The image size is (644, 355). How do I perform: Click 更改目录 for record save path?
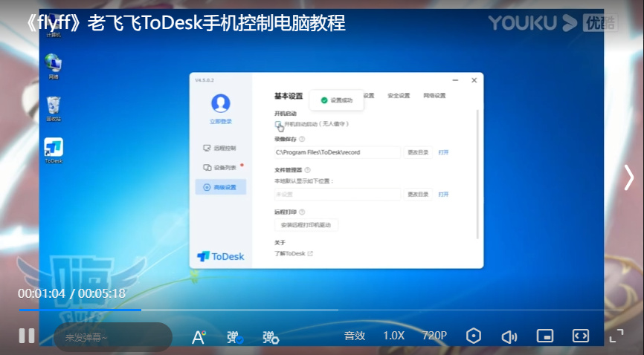[x=418, y=152]
